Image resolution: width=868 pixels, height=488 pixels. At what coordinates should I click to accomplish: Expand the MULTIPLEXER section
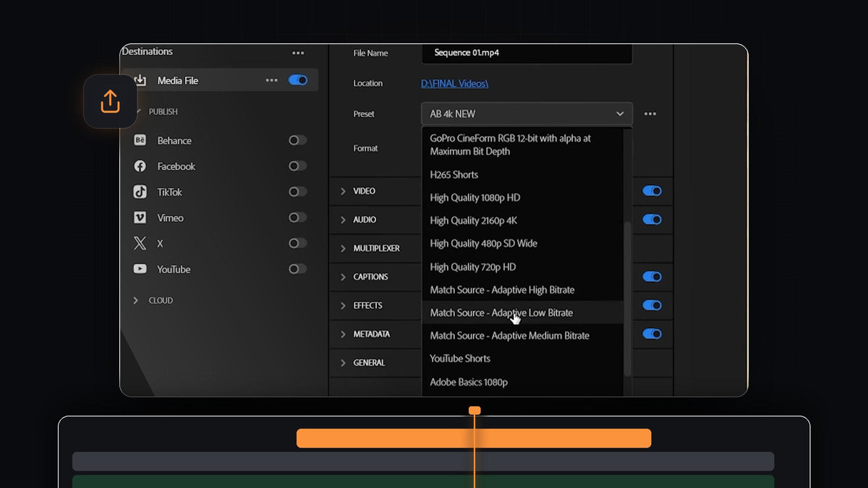tap(343, 248)
